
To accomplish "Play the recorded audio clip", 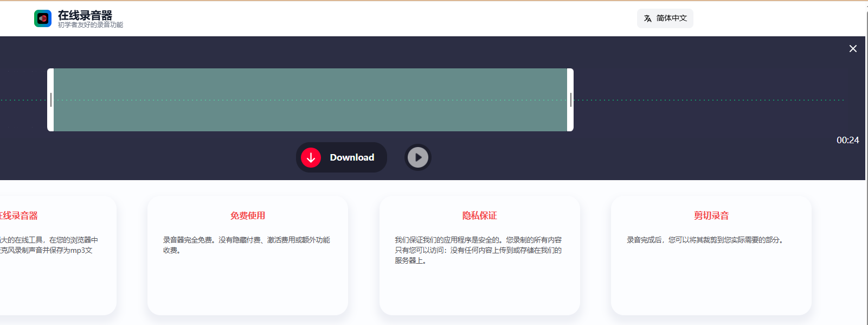I will tap(417, 157).
